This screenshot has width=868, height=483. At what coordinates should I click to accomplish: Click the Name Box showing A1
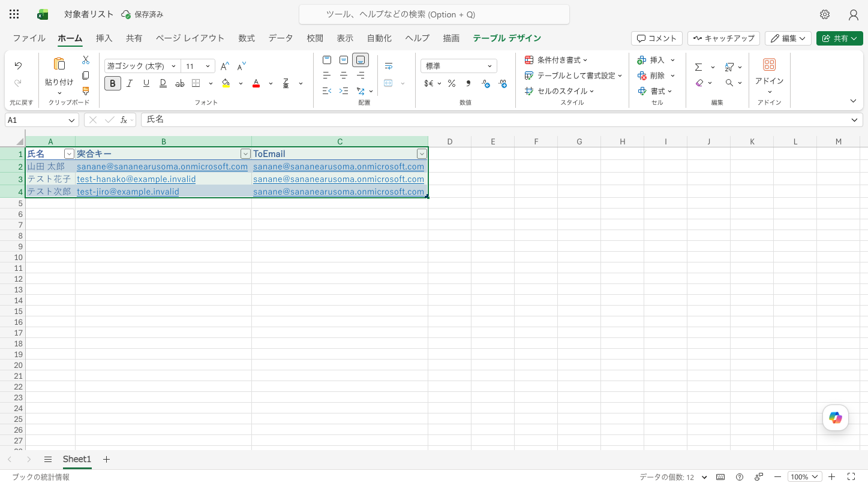click(42, 120)
